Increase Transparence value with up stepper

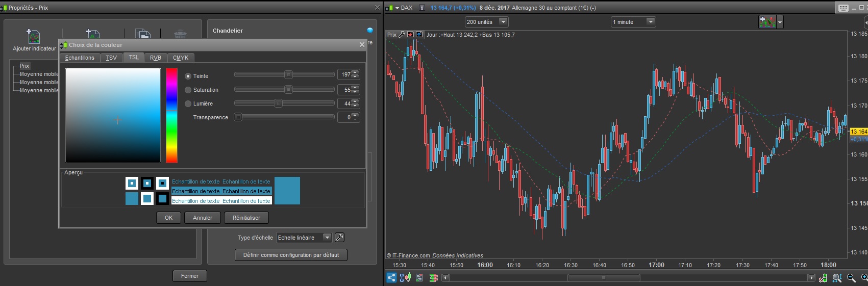[356, 115]
